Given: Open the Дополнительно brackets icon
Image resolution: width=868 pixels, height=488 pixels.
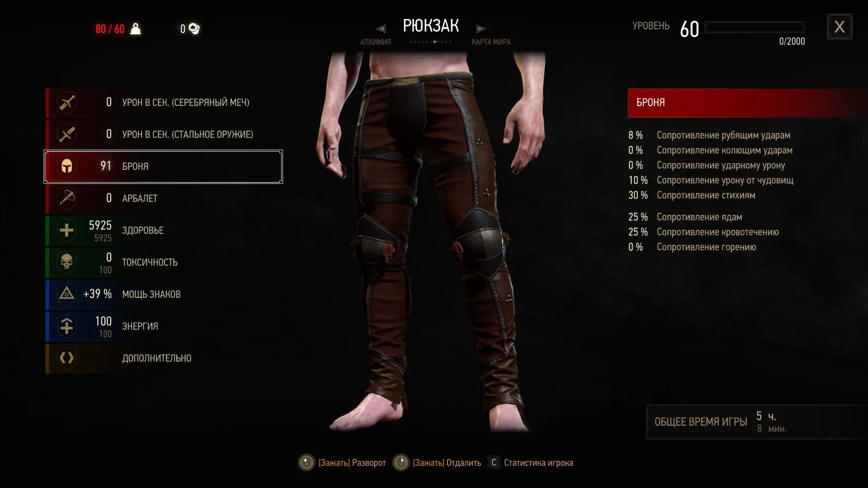Looking at the screenshot, I should (x=67, y=358).
